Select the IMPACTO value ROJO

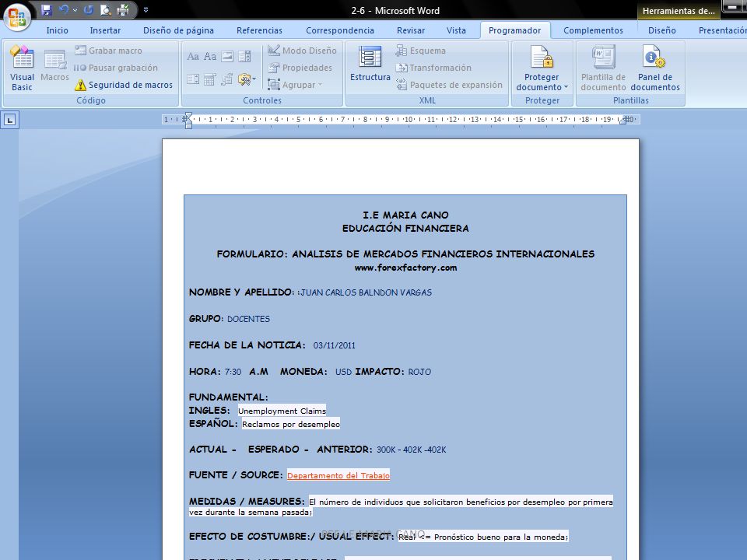[x=419, y=372]
